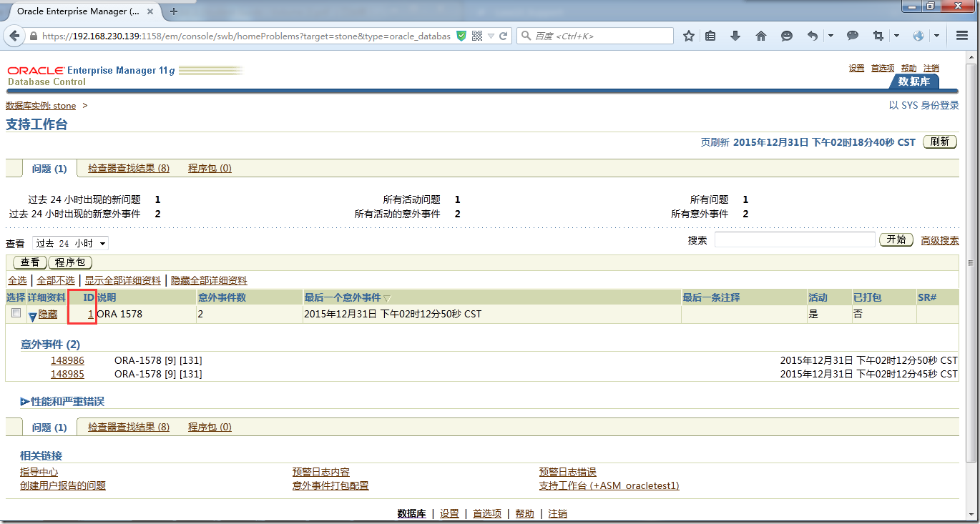Click the 刷新 refresh button
The image size is (980, 524).
(940, 142)
